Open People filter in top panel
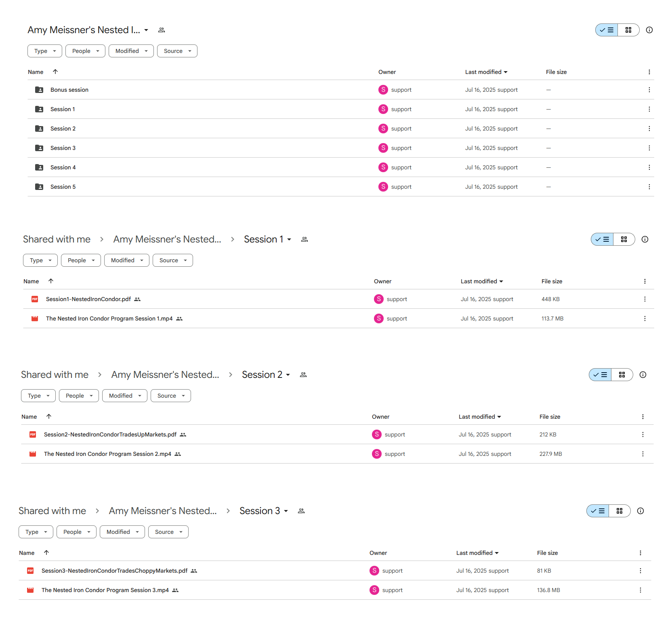Screen dimensions: 672x624 (x=85, y=51)
